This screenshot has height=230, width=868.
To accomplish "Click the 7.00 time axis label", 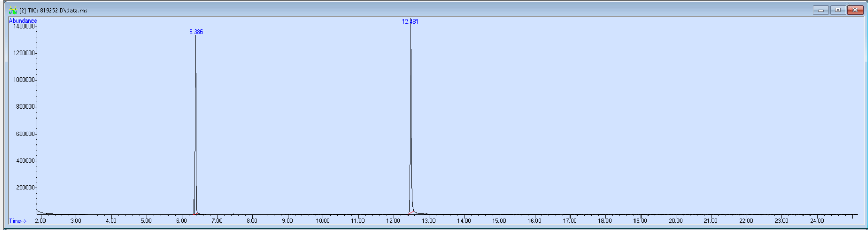I will pos(217,221).
